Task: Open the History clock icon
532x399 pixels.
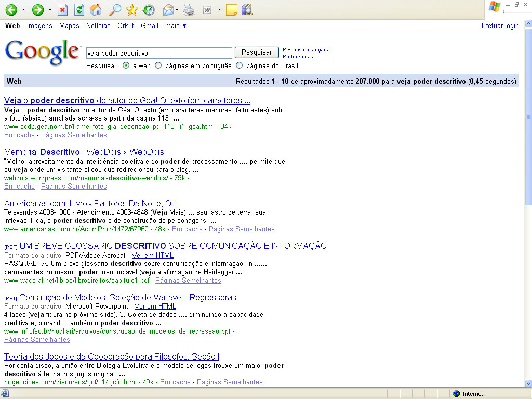Action: (x=148, y=10)
